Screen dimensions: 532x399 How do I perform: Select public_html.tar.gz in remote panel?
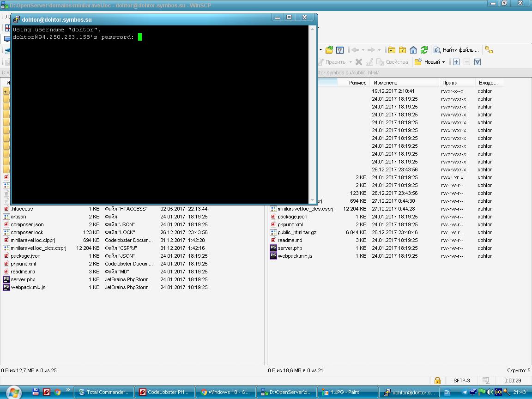296,232
